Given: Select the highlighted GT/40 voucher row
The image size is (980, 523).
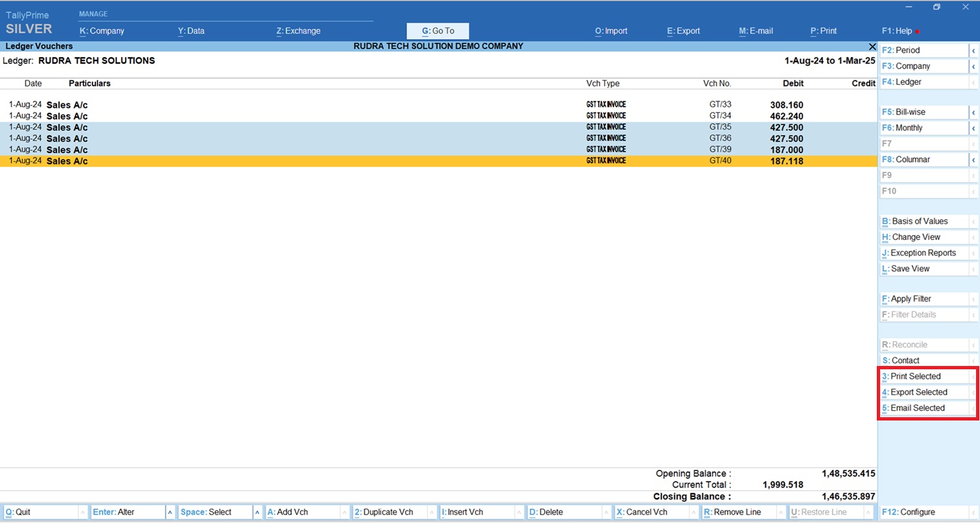Looking at the screenshot, I should pos(394,161).
